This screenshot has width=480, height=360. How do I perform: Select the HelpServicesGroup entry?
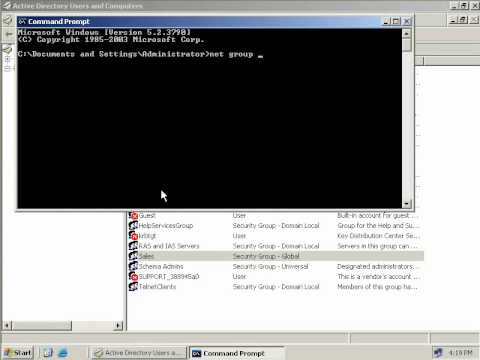(x=166, y=226)
